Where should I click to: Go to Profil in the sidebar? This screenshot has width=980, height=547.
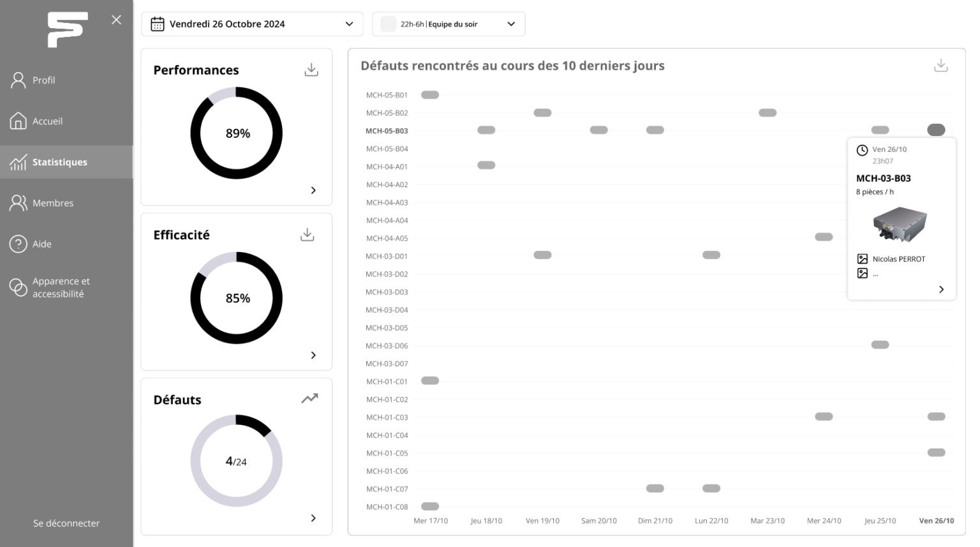(43, 80)
